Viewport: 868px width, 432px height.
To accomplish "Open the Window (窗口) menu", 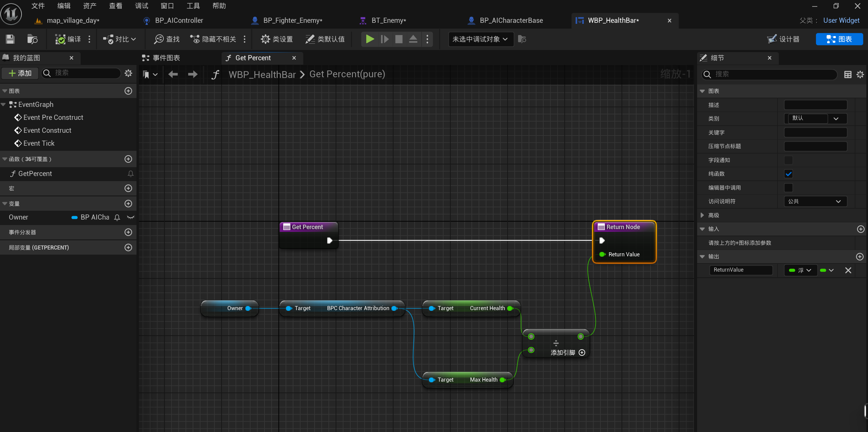I will pos(167,6).
